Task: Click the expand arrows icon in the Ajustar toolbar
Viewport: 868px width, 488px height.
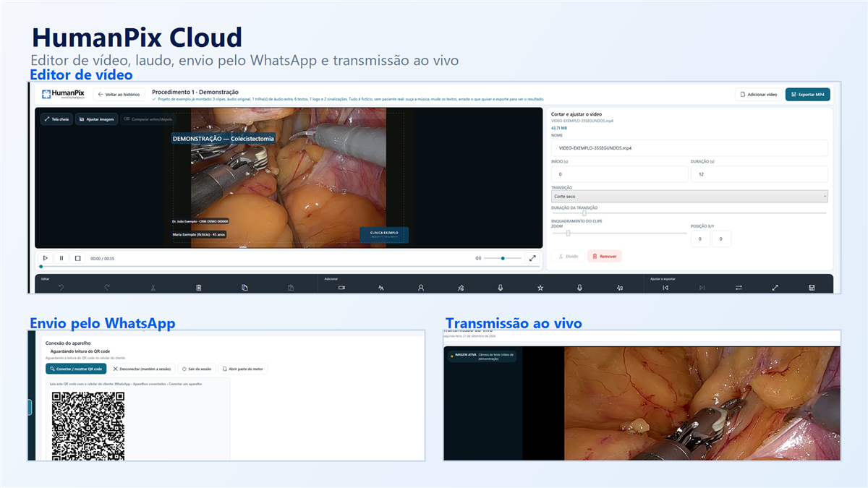Action: point(775,288)
